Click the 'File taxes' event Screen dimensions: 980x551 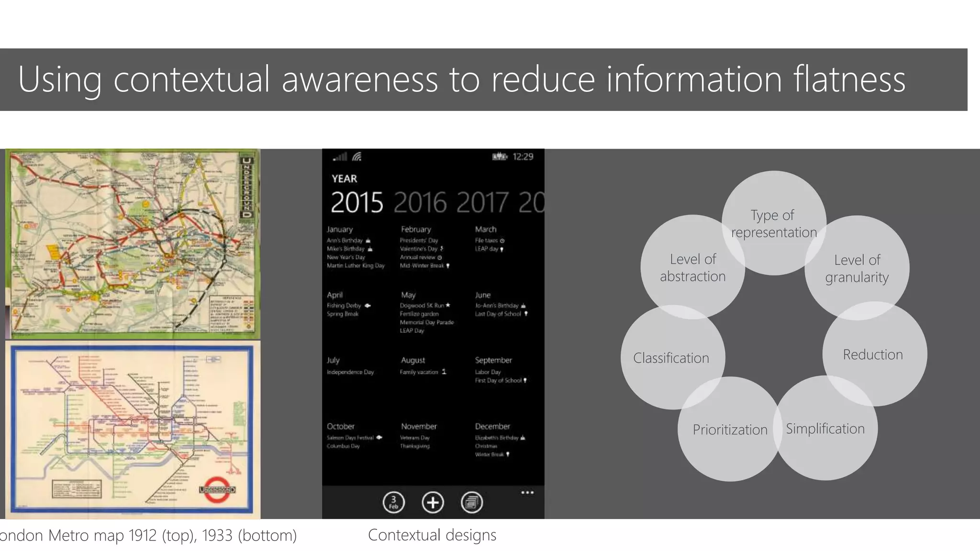click(x=490, y=241)
